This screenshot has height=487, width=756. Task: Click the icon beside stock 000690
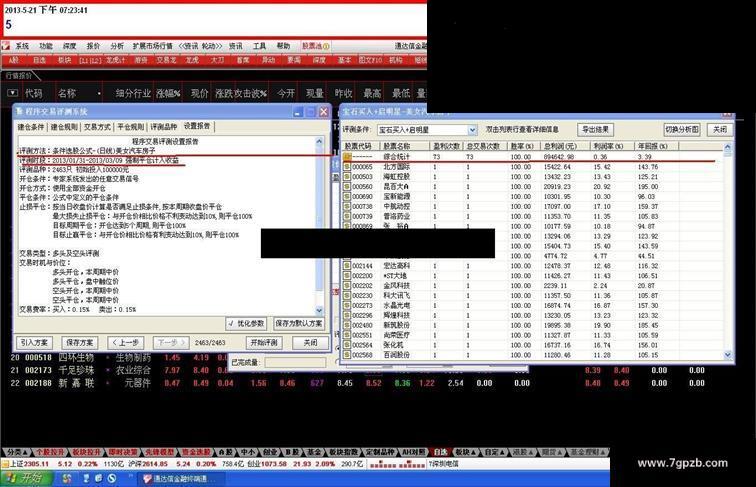tap(347, 196)
